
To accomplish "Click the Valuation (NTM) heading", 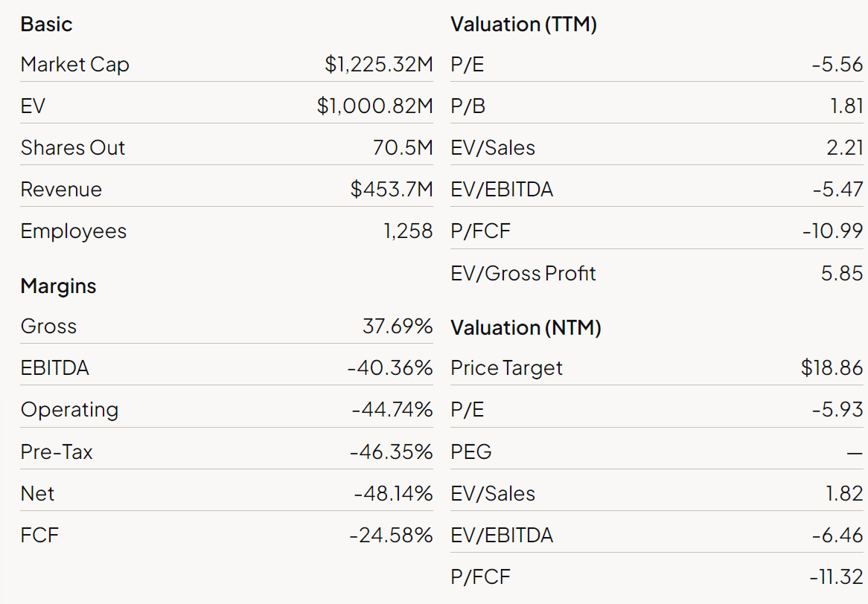I will coord(526,327).
